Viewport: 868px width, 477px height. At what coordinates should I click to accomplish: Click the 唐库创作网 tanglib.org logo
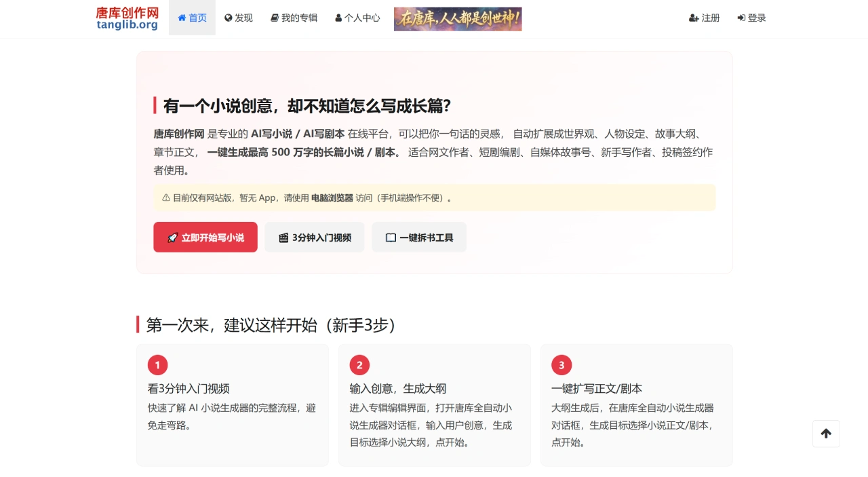point(127,18)
